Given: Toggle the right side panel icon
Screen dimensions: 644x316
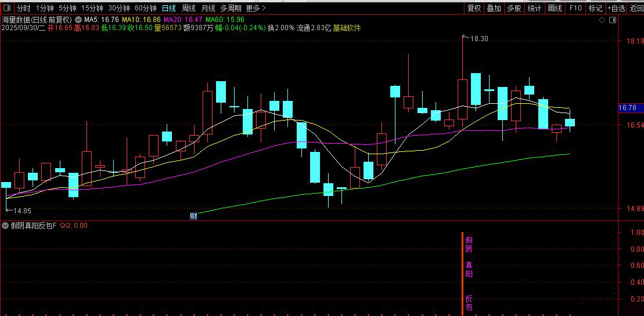Looking at the screenshot, I should point(611,20).
